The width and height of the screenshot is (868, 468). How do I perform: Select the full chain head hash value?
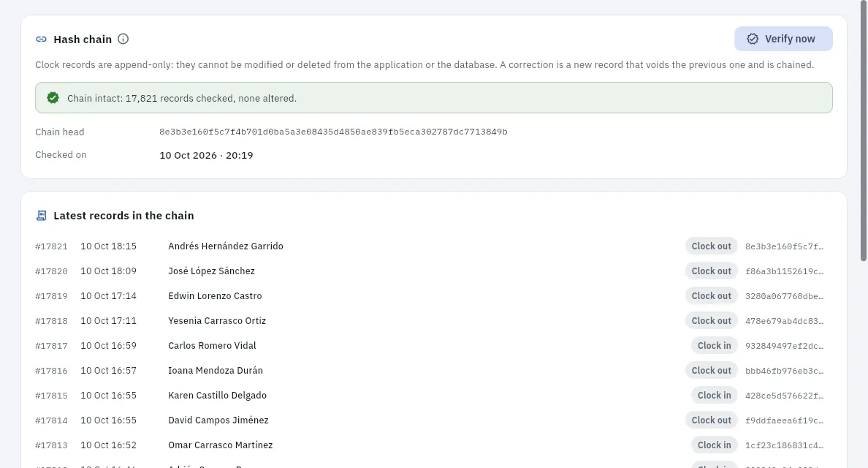pyautogui.click(x=333, y=132)
